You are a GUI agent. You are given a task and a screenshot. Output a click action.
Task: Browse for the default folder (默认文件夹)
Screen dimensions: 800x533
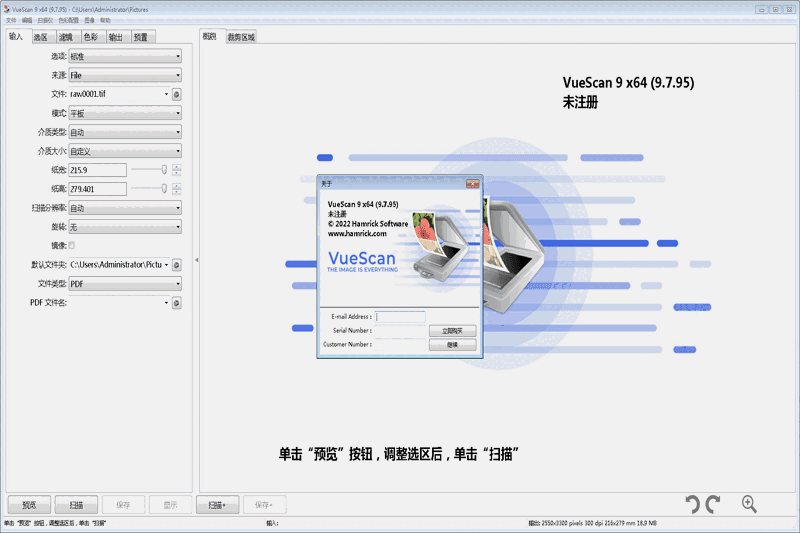(177, 265)
